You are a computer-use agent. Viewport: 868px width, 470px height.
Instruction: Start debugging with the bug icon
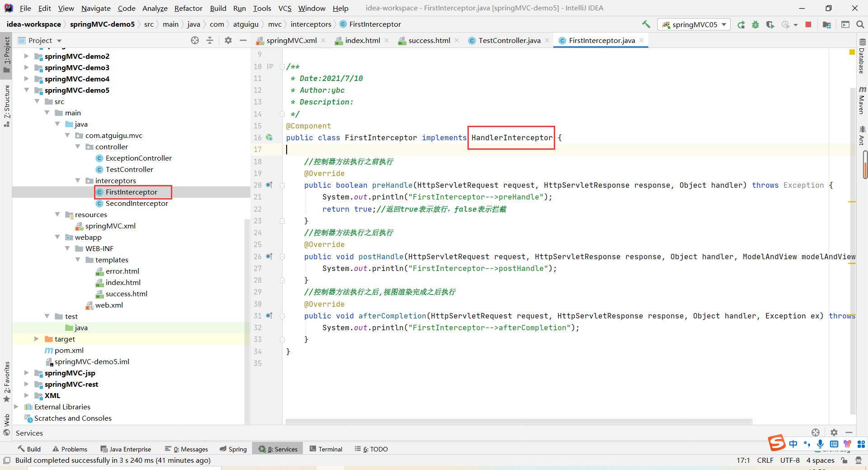pyautogui.click(x=755, y=24)
